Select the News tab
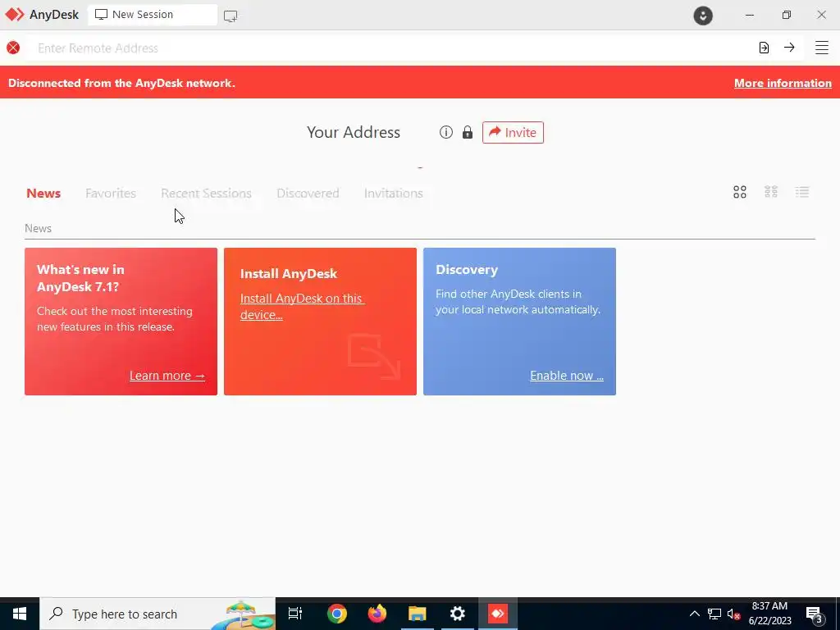 [43, 194]
